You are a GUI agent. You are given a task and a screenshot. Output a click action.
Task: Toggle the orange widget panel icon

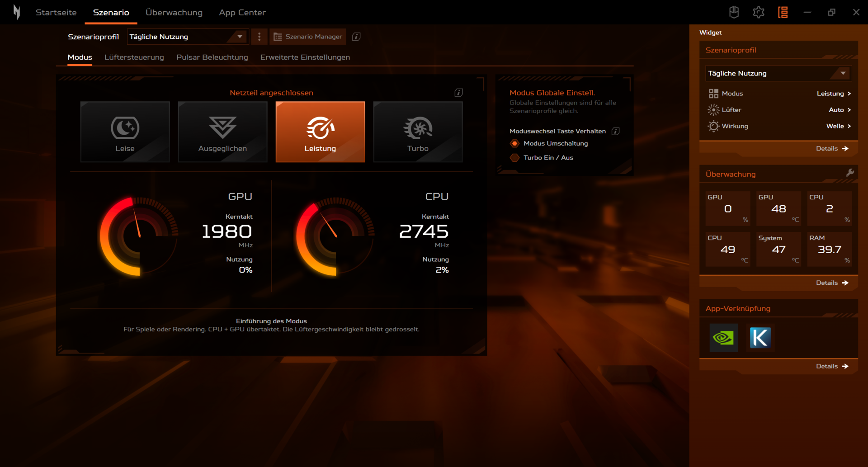783,13
